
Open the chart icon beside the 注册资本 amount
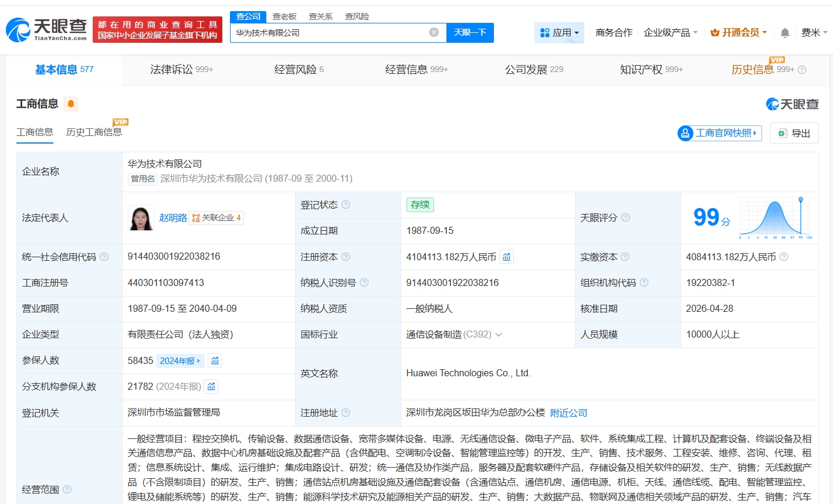(507, 257)
